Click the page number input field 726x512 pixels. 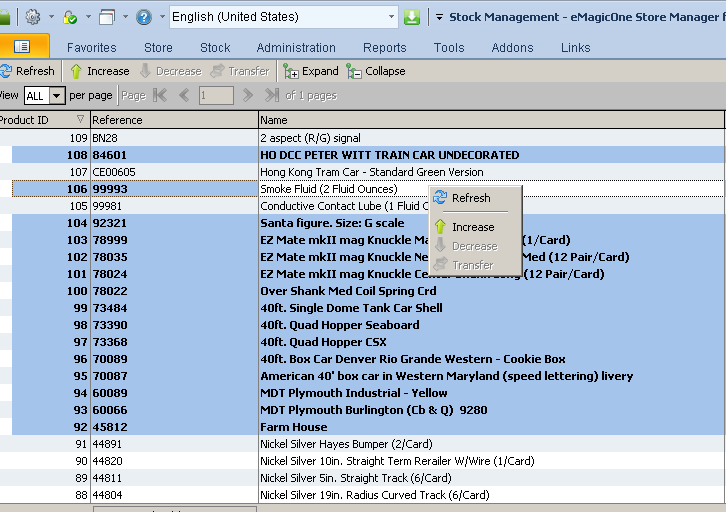click(215, 96)
